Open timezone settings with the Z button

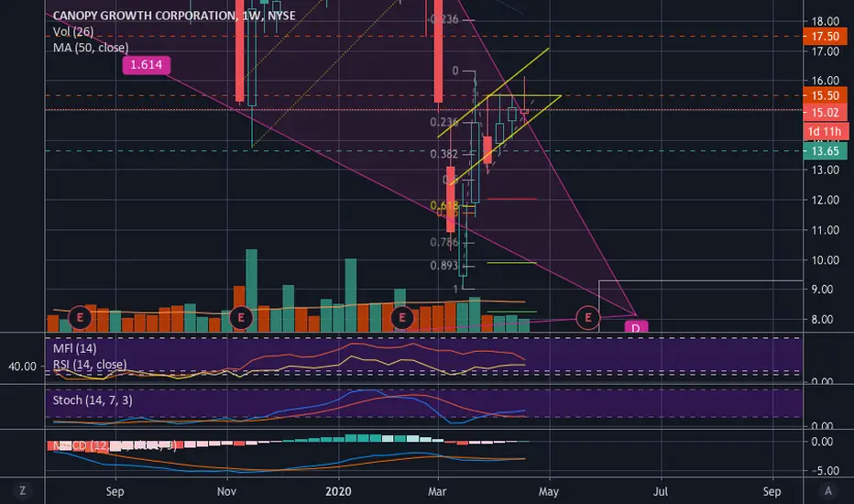click(22, 491)
